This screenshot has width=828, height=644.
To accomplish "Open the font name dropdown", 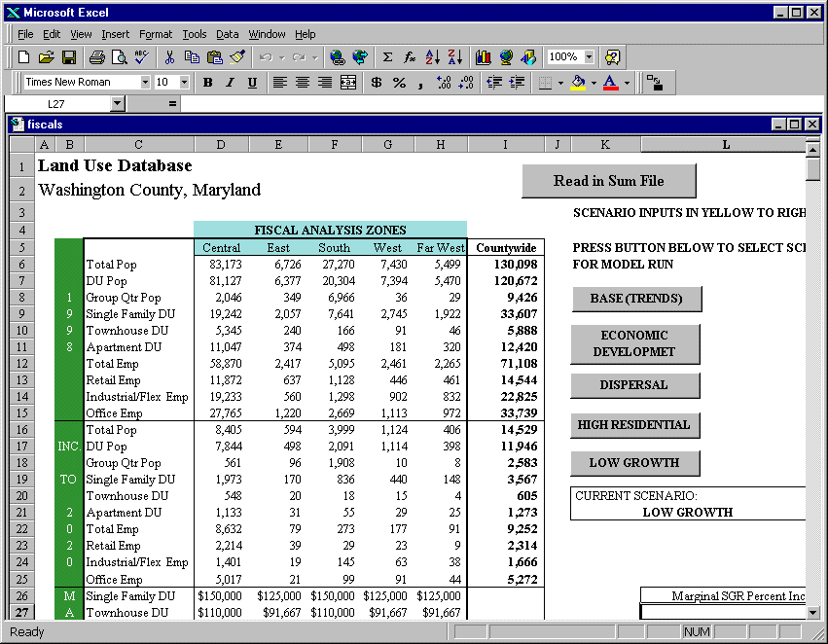I will point(145,83).
